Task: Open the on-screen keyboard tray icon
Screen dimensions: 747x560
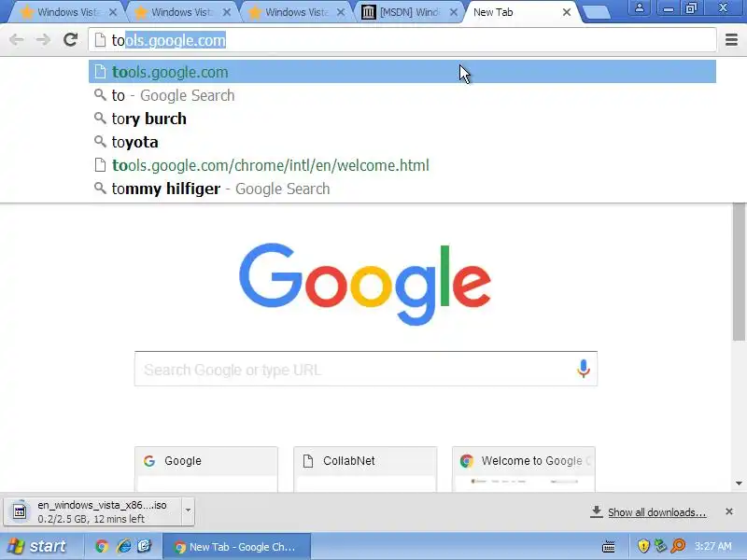Action: (x=609, y=547)
